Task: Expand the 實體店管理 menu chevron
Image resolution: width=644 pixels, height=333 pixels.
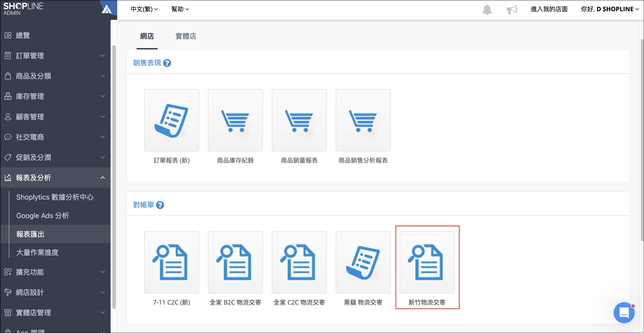Action: tap(102, 312)
